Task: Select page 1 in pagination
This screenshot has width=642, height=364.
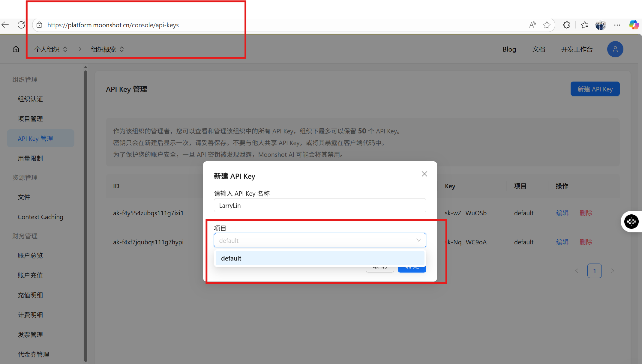Action: 594,271
